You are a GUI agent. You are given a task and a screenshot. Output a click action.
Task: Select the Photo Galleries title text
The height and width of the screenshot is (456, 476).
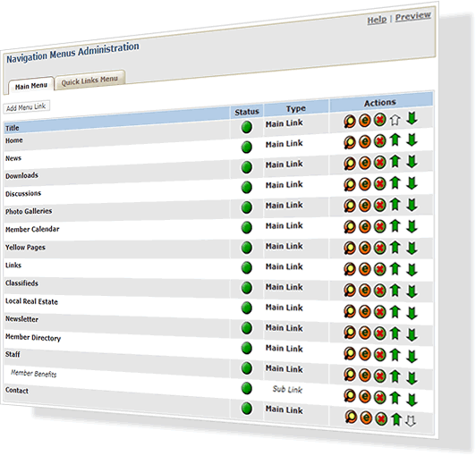tap(29, 211)
